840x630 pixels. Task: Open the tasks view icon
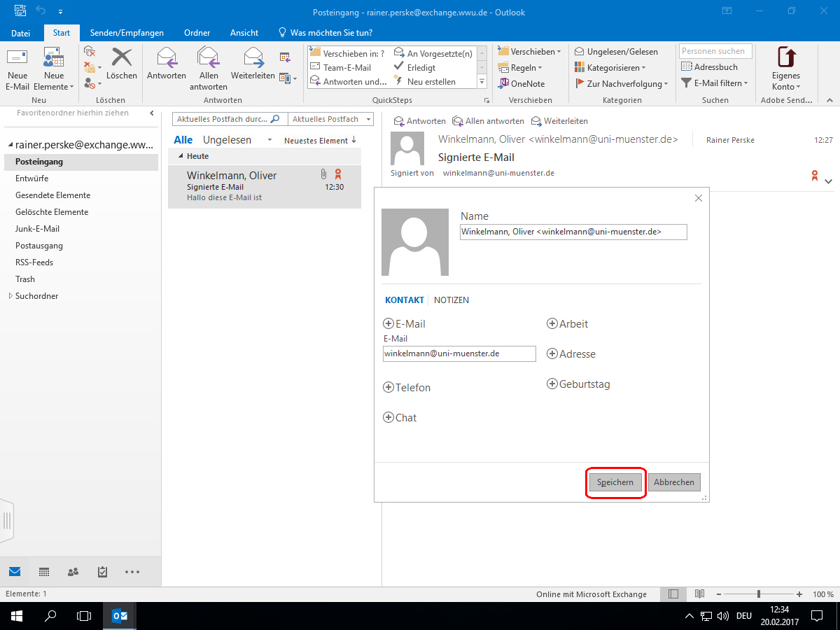(102, 572)
